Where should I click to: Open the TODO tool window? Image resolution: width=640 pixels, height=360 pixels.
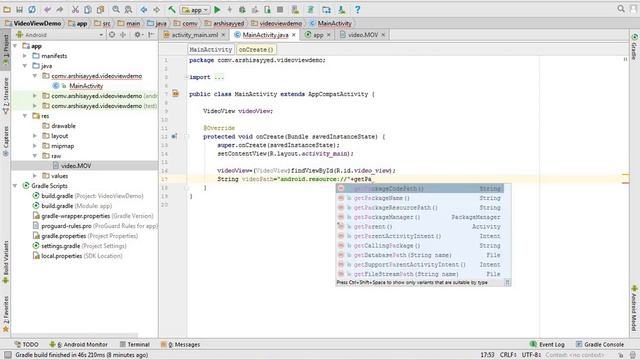(x=27, y=344)
